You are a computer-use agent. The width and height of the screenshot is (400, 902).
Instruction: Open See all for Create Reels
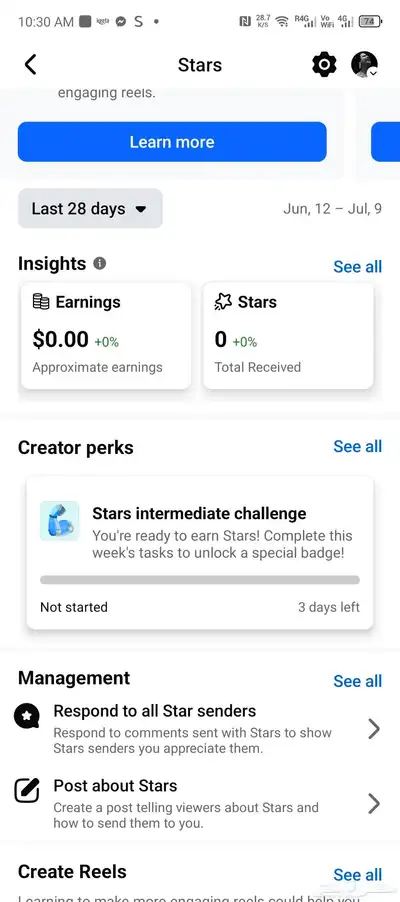point(357,875)
